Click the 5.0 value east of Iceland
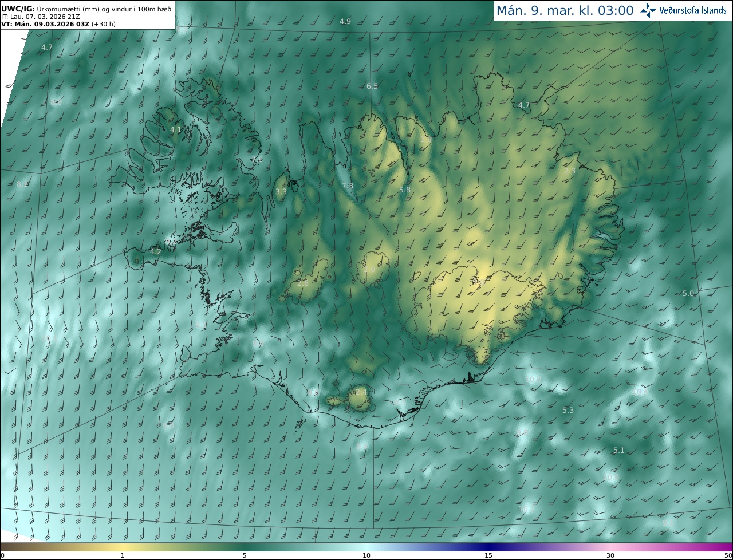Viewport: 733px width, 560px height. (x=688, y=293)
